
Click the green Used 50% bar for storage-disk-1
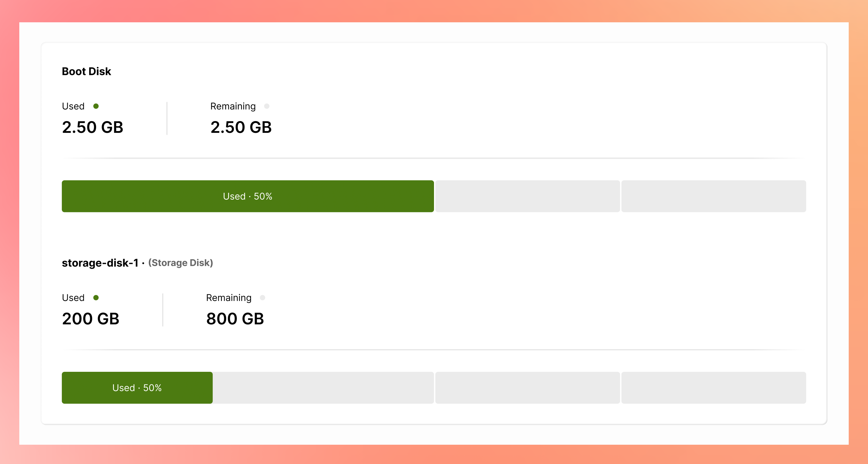coord(137,387)
